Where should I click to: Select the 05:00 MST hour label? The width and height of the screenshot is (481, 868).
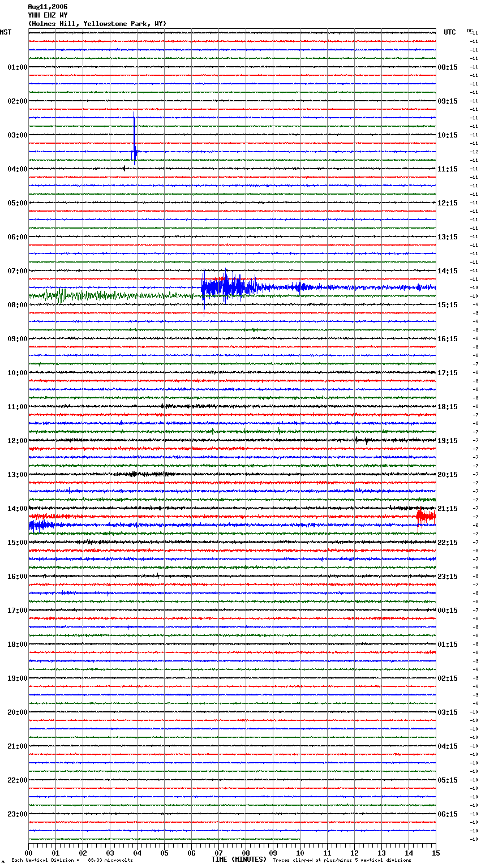pyautogui.click(x=18, y=203)
